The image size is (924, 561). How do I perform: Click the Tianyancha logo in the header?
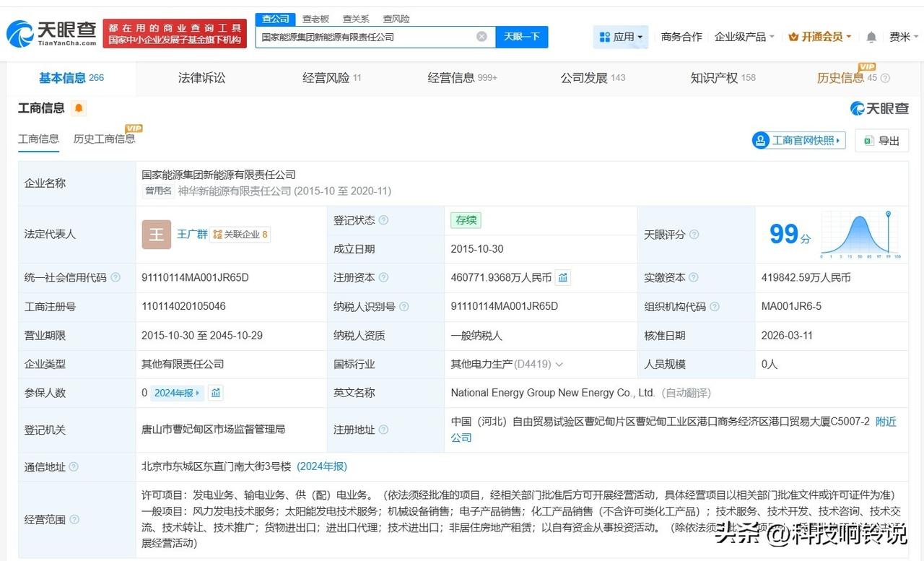point(51,33)
